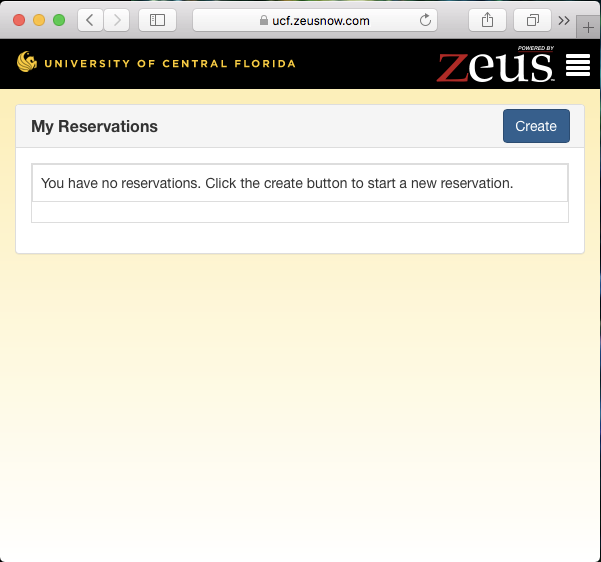601x562 pixels.
Task: Open a new tab with plus button
Action: click(x=588, y=28)
